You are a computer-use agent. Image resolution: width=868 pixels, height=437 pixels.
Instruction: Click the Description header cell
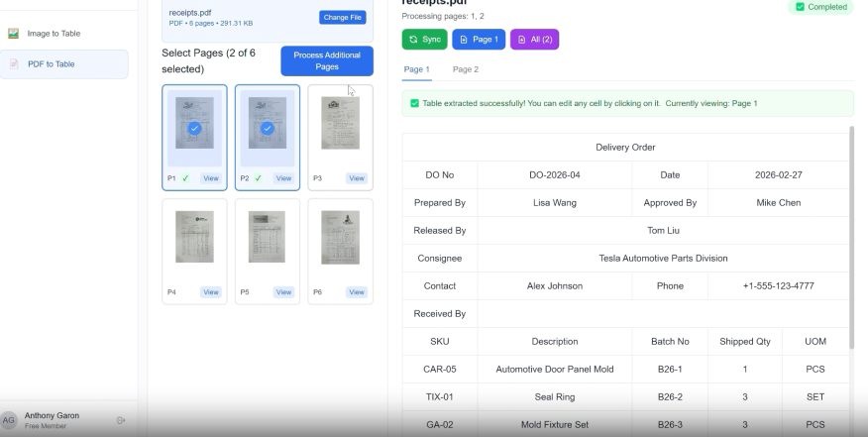[554, 341]
